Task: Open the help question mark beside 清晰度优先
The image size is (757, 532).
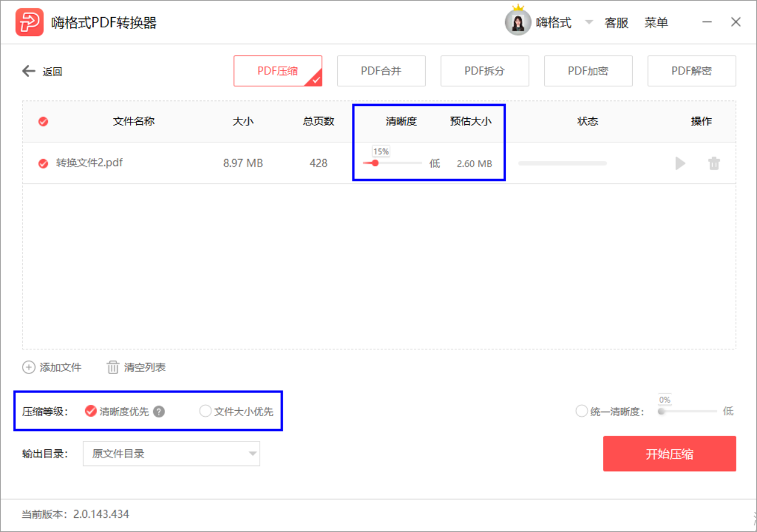Action: (x=158, y=411)
